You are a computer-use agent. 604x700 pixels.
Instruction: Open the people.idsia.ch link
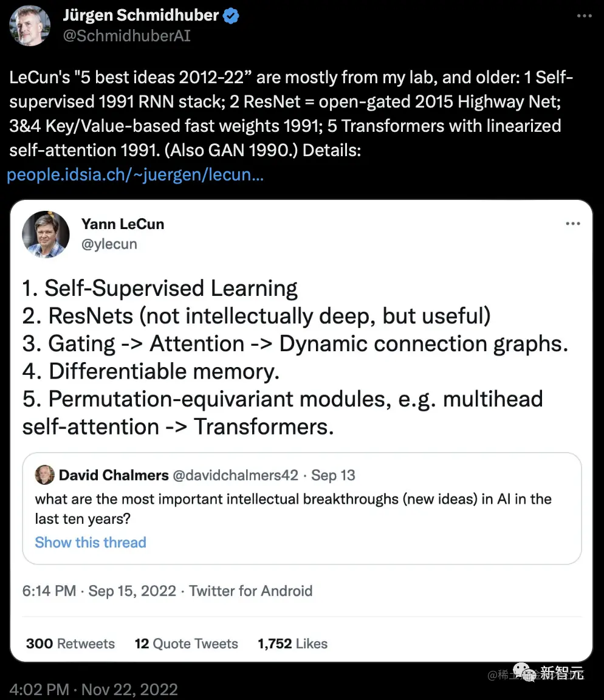tap(135, 175)
